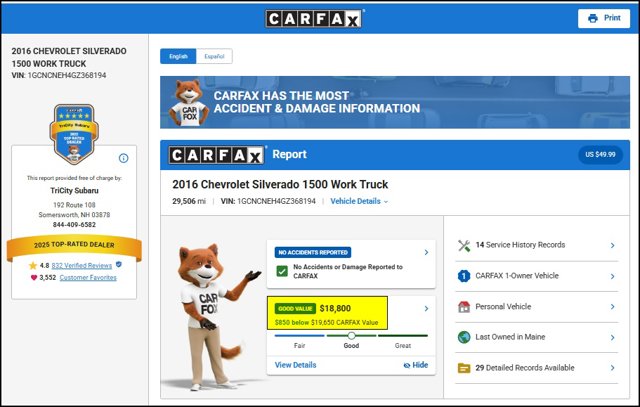640x407 pixels.
Task: Open 832 Verified Reviews link
Action: click(x=82, y=266)
